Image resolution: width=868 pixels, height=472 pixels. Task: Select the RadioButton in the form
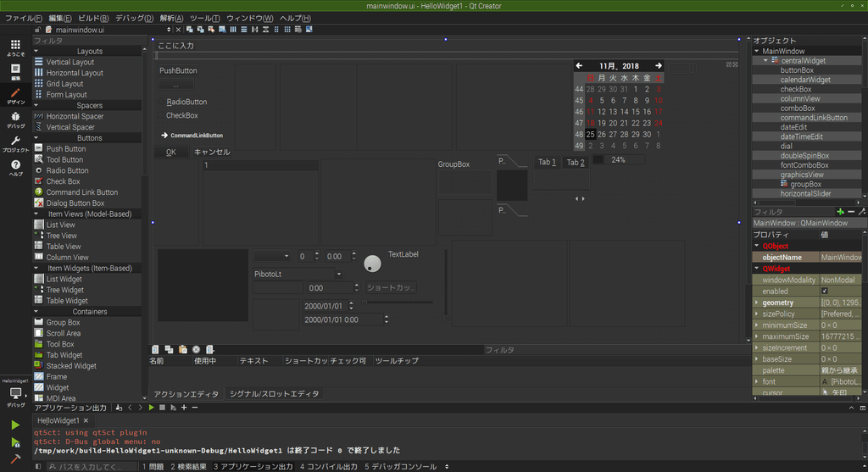click(182, 102)
